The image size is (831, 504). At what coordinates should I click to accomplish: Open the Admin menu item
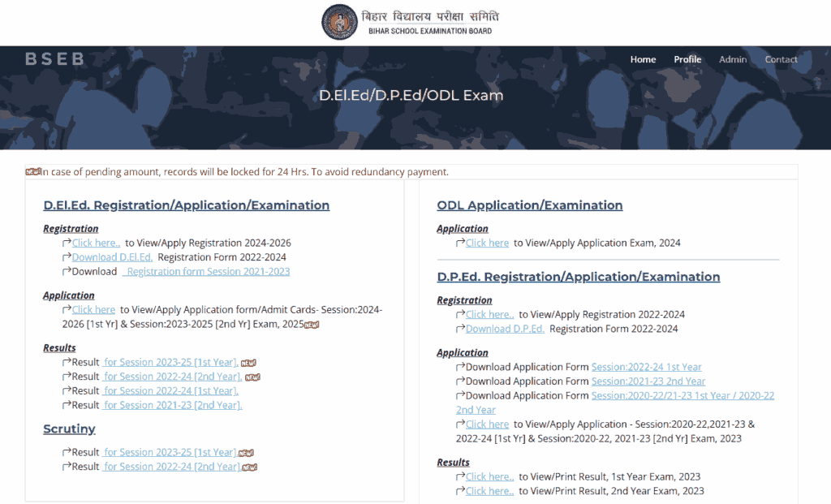pyautogui.click(x=733, y=59)
